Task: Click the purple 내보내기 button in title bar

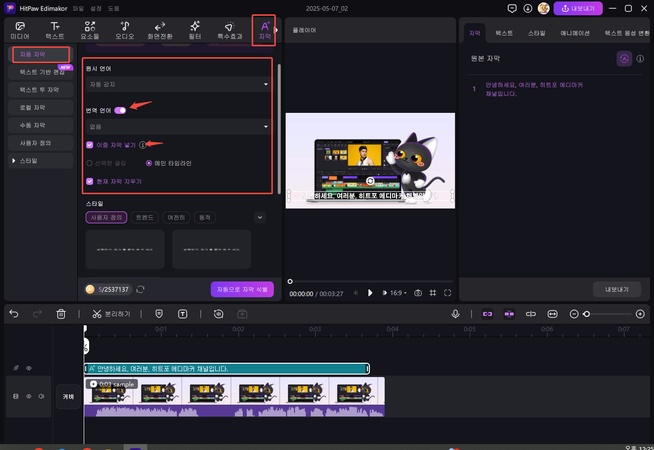Action: (578, 8)
